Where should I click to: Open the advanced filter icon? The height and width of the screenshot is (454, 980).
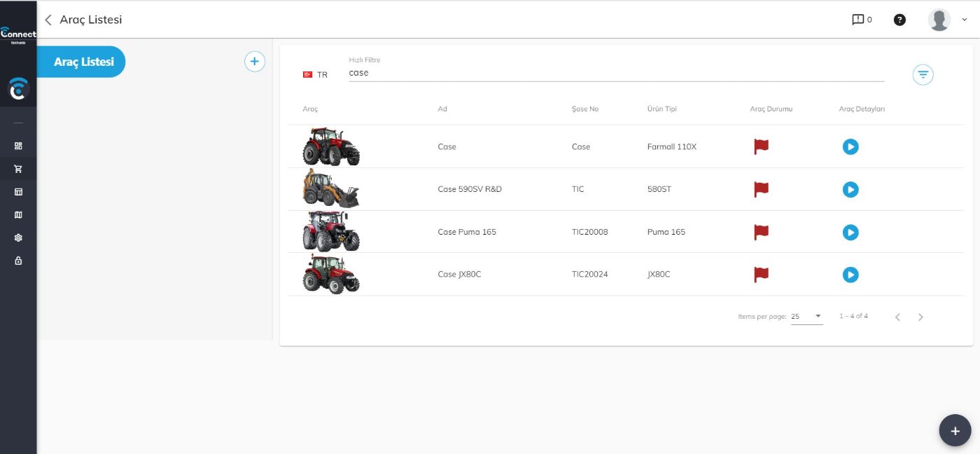(x=923, y=74)
